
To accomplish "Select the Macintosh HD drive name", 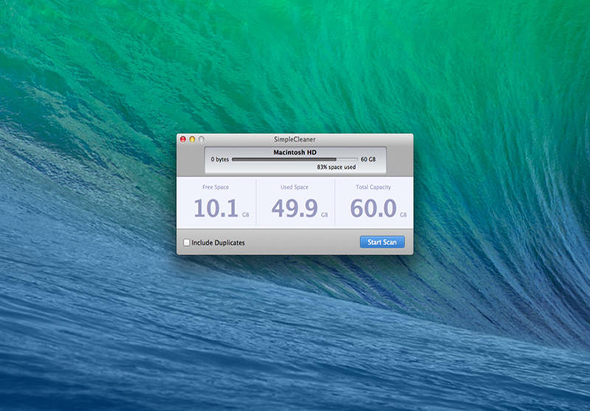I will pyautogui.click(x=295, y=152).
